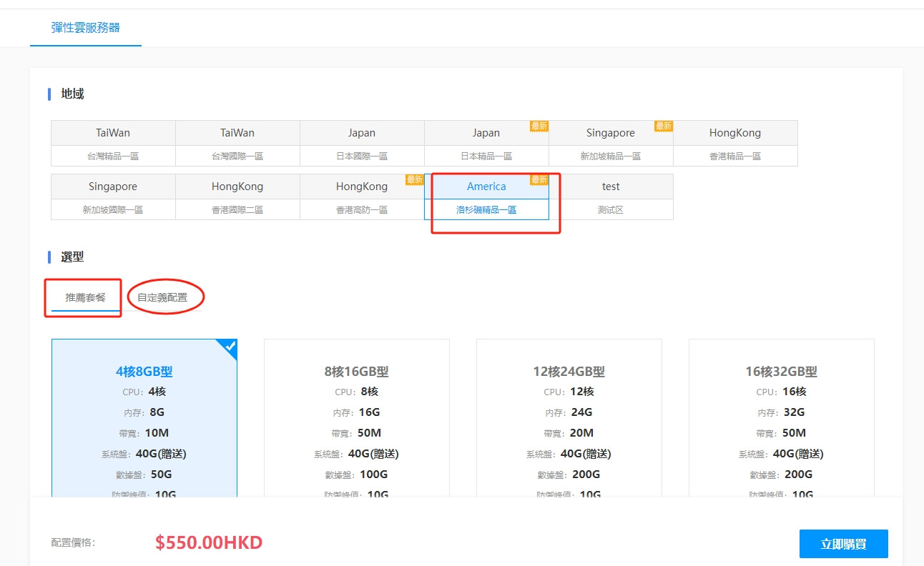Choose the HongKong 香港高防一區 region
Viewport: 924px width, 566px height.
coord(362,197)
